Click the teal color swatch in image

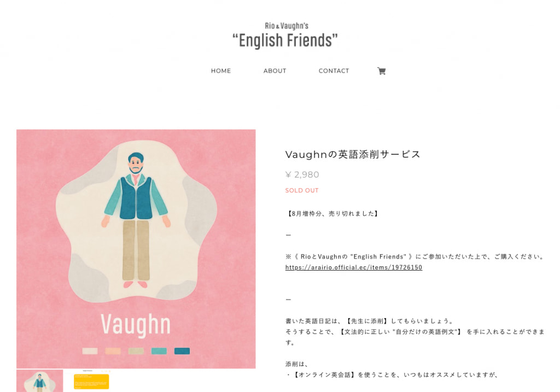(159, 351)
